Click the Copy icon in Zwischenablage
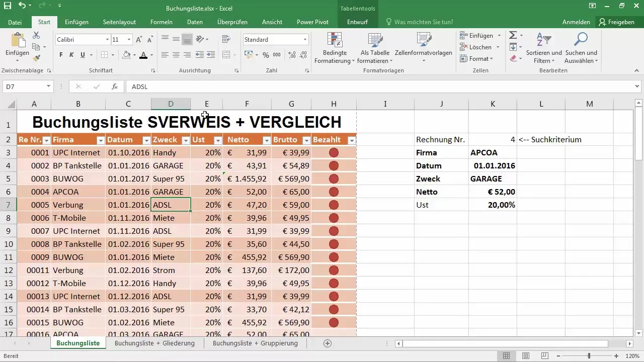This screenshot has height=362, width=644. (36, 47)
